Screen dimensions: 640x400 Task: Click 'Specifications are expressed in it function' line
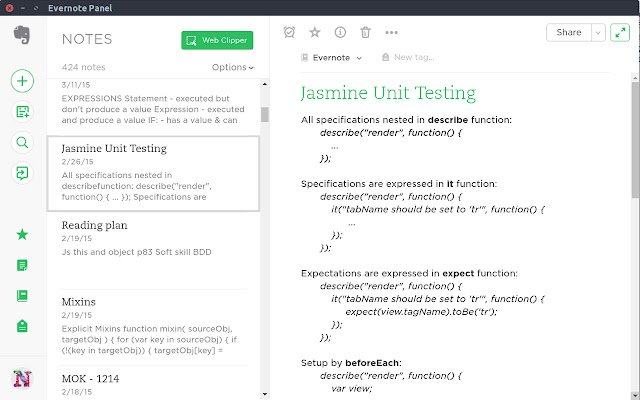(x=399, y=184)
